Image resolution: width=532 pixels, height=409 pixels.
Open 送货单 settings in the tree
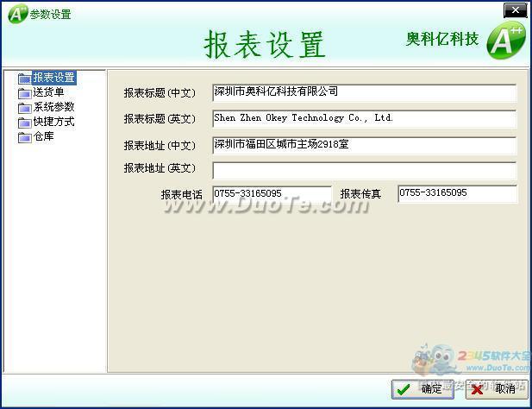[x=48, y=92]
